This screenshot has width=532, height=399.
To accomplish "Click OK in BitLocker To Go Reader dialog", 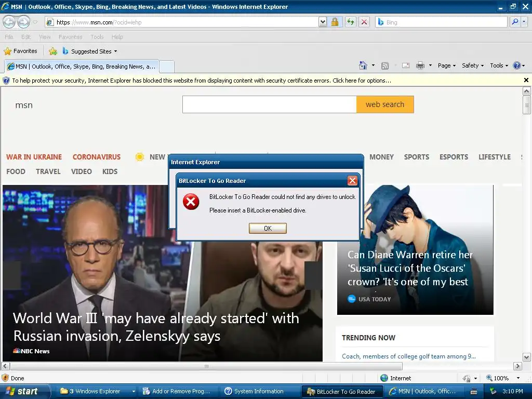I will click(x=268, y=229).
